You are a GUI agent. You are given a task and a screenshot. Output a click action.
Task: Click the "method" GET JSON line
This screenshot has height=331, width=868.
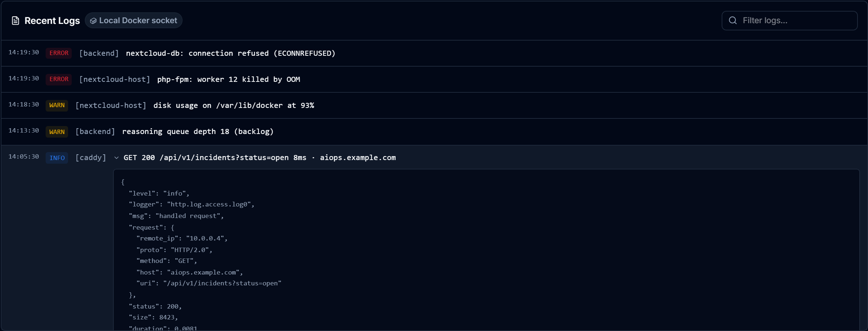[x=167, y=261]
